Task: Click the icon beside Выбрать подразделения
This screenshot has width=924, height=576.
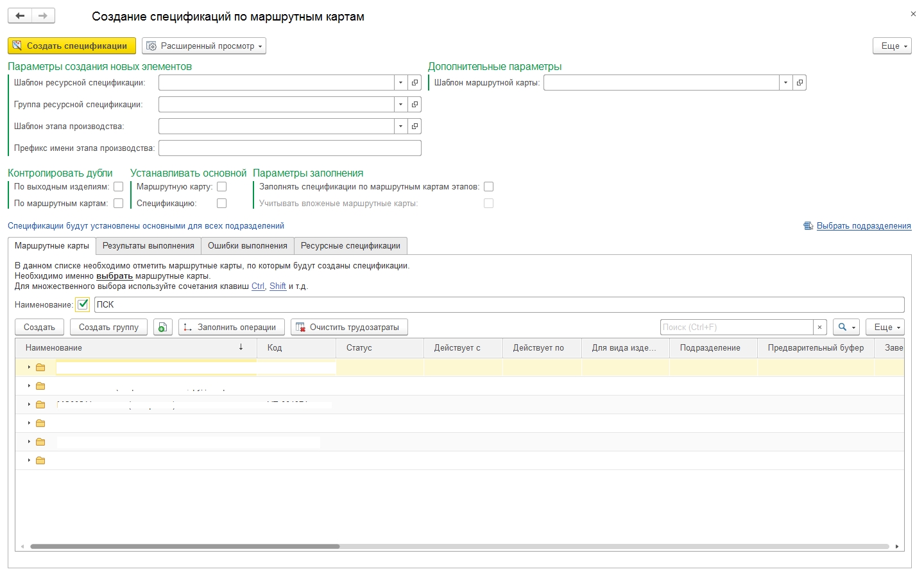Action: 809,226
